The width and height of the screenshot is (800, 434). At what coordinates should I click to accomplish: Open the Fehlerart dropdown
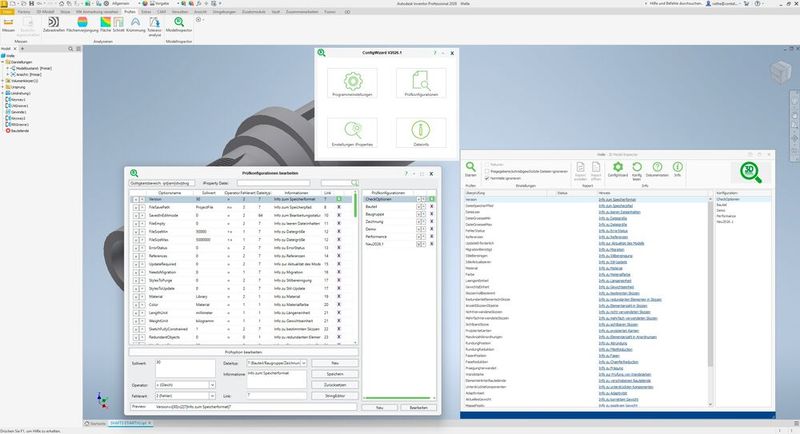[x=212, y=396]
